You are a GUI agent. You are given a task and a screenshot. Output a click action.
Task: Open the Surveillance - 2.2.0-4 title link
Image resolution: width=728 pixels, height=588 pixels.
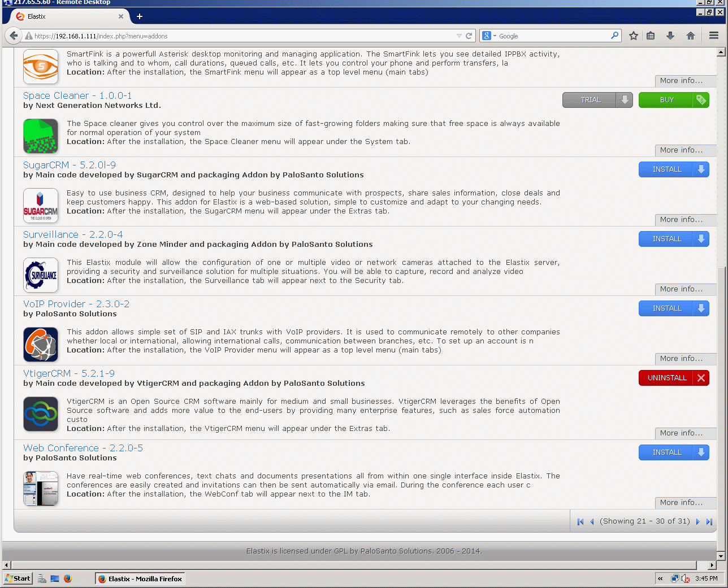click(x=73, y=235)
